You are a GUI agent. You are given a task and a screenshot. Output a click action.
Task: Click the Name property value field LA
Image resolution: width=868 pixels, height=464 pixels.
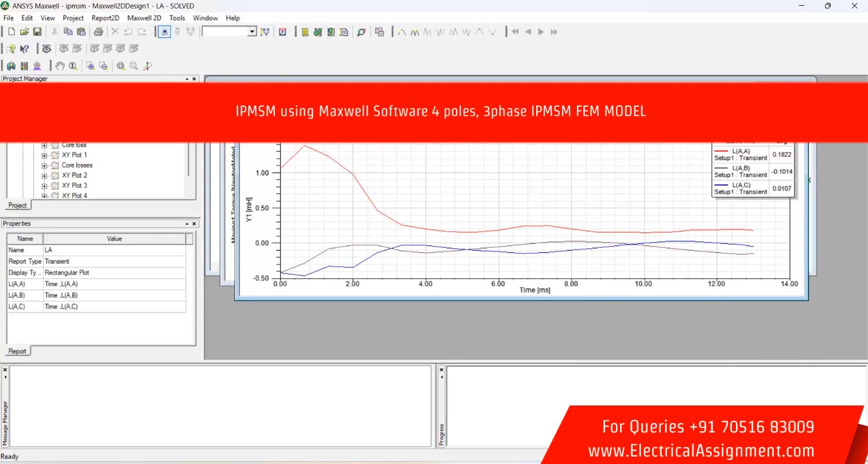[x=114, y=250]
